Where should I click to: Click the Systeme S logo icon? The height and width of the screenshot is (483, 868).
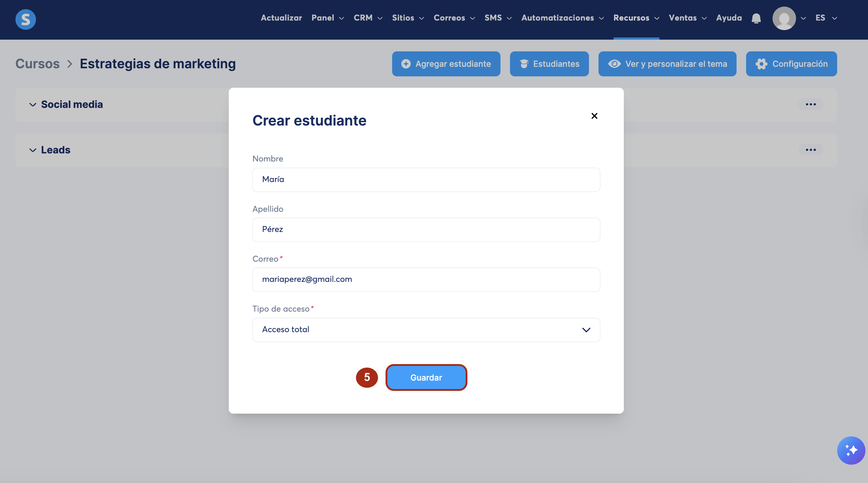25,19
